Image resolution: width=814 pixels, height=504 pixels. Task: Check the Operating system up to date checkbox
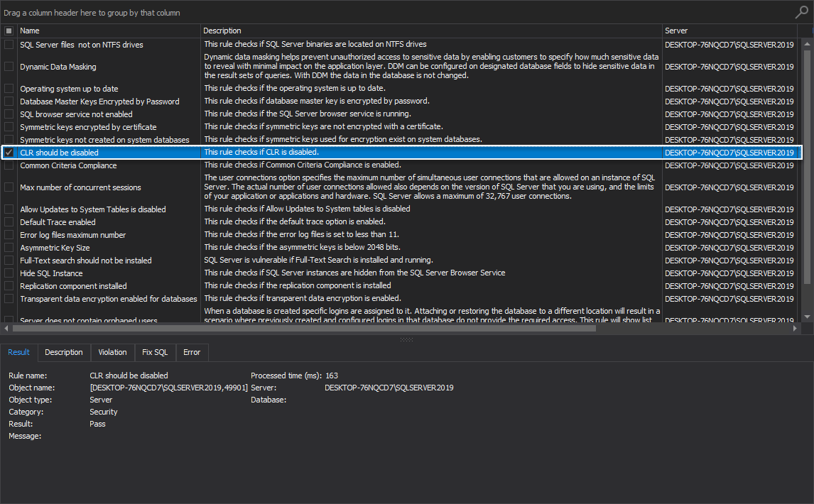tap(9, 89)
